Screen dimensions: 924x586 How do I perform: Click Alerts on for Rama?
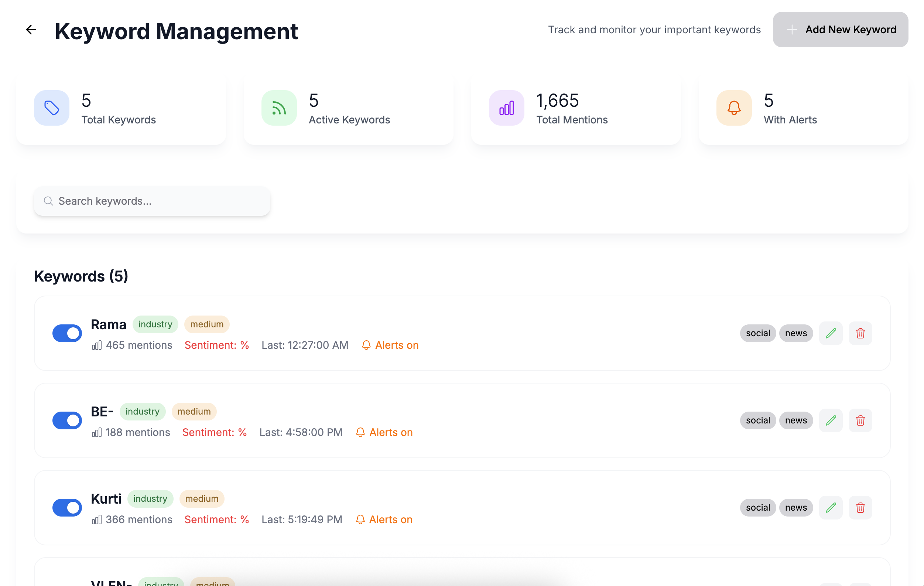point(390,345)
